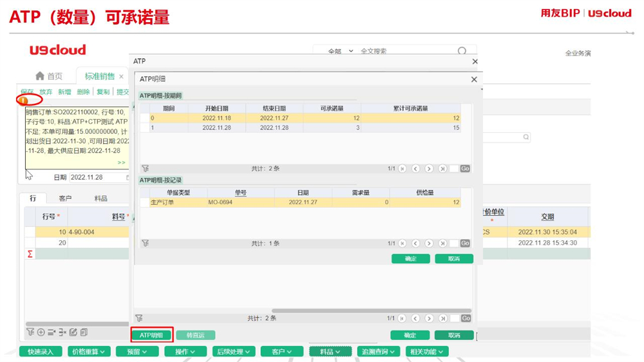Go to previous page in ATP明细-按记录 grid
644x362 pixels.
(x=415, y=243)
